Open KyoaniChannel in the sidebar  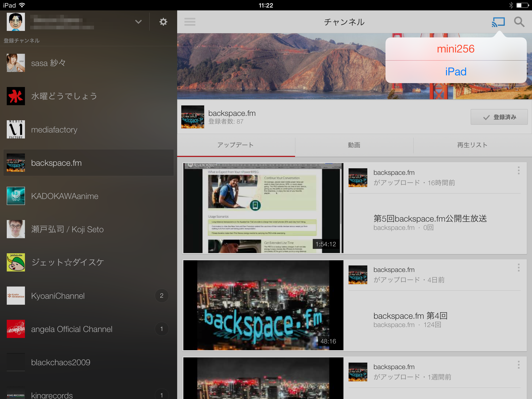88,296
